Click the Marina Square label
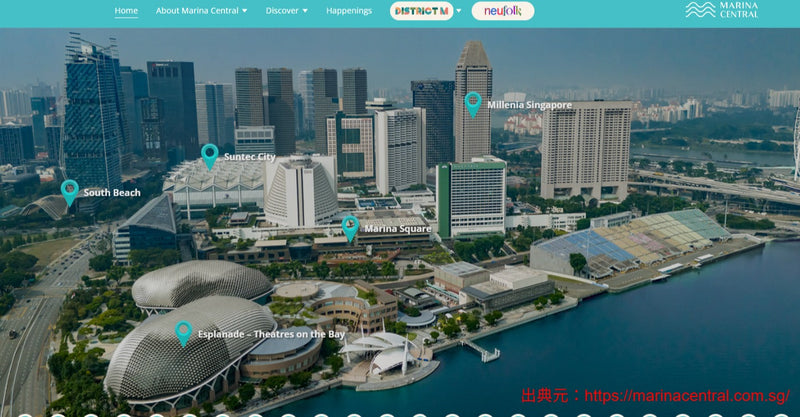The height and width of the screenshot is (417, 800). coord(398,229)
